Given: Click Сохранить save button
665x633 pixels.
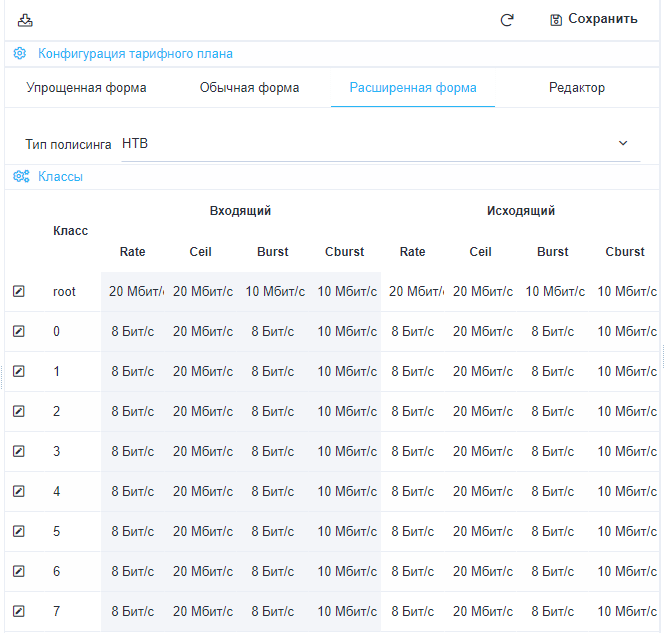Looking at the screenshot, I should pos(593,19).
